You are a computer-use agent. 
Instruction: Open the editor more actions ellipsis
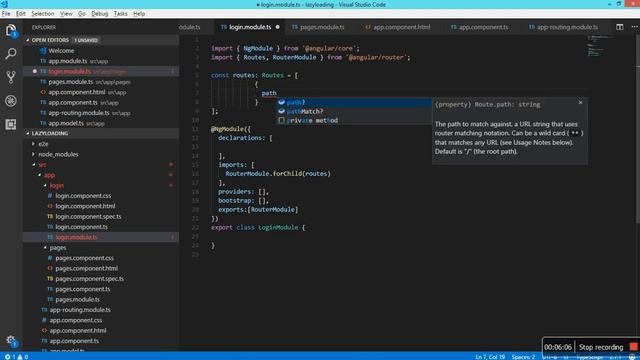(x=634, y=27)
